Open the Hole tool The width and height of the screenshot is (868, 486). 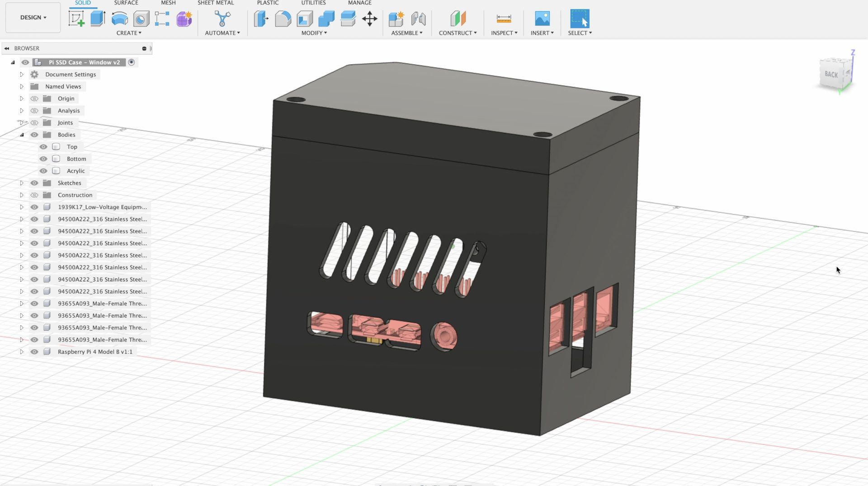[141, 19]
